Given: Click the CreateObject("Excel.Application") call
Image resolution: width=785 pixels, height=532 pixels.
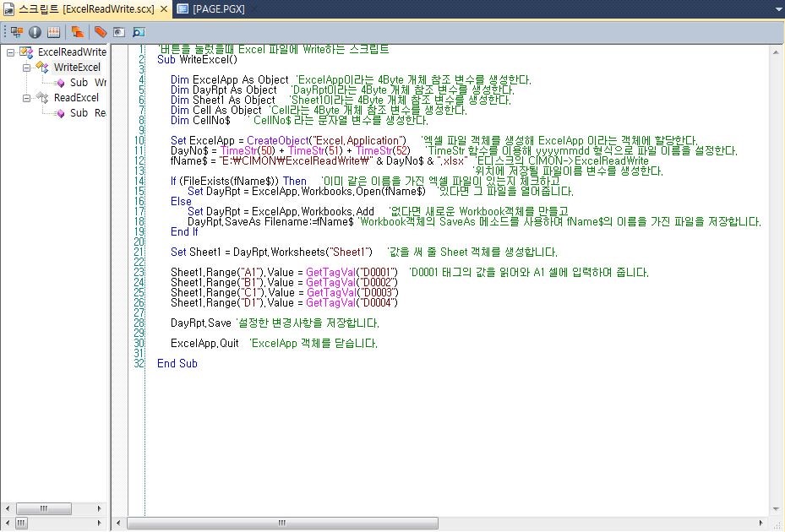Looking at the screenshot, I should [326, 141].
